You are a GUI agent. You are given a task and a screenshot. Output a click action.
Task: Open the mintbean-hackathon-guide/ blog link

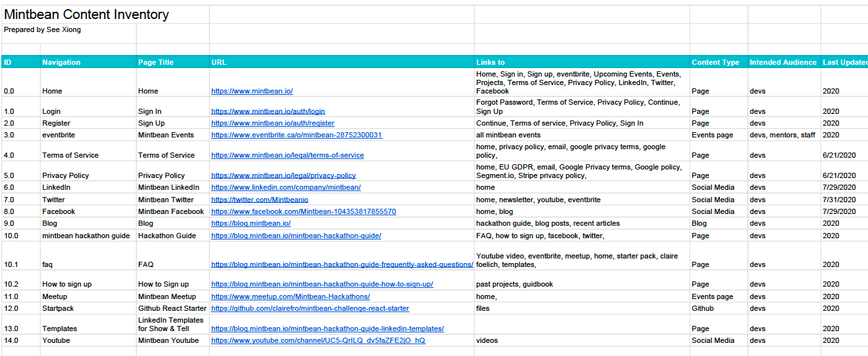pos(296,236)
